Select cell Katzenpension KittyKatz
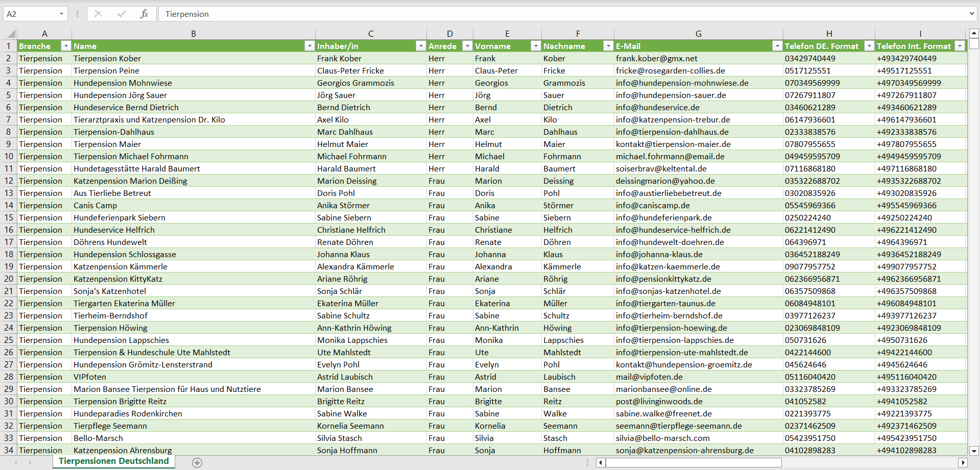 (194, 279)
